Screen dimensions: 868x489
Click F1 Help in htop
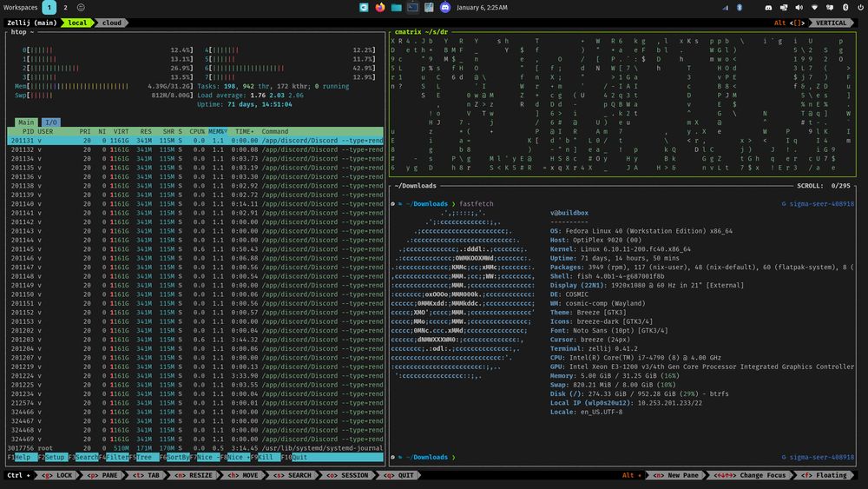coord(23,457)
